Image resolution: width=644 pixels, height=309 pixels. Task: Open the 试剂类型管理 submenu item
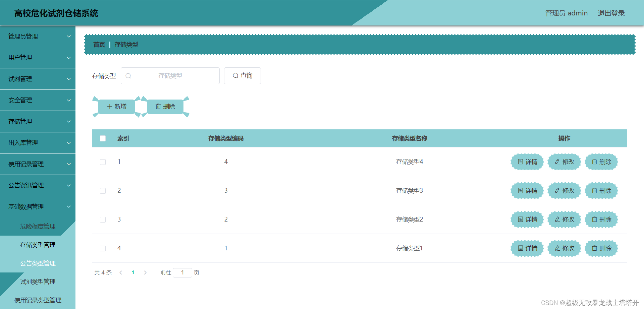click(38, 282)
